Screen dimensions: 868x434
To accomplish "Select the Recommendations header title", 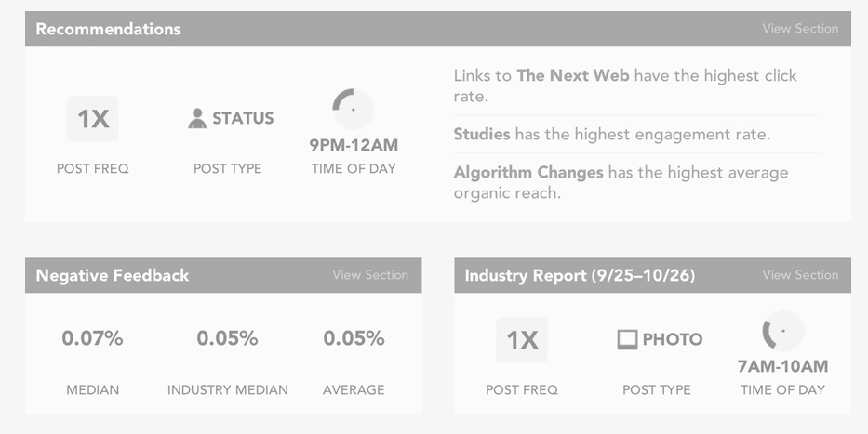I will pyautogui.click(x=109, y=30).
